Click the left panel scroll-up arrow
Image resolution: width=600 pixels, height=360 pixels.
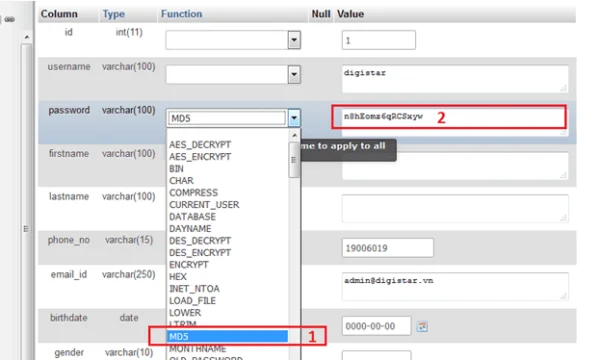coord(26,37)
